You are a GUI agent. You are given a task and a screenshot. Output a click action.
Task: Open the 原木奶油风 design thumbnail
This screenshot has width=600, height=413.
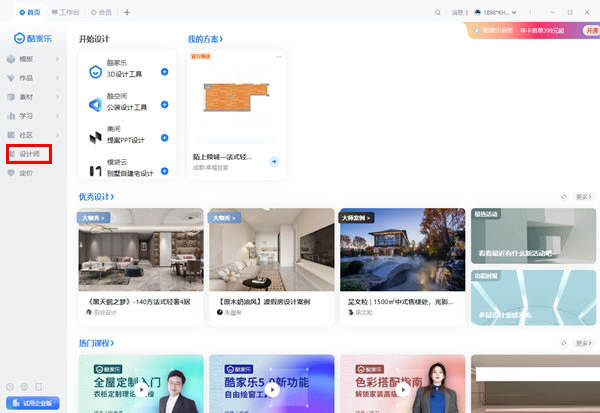272,250
